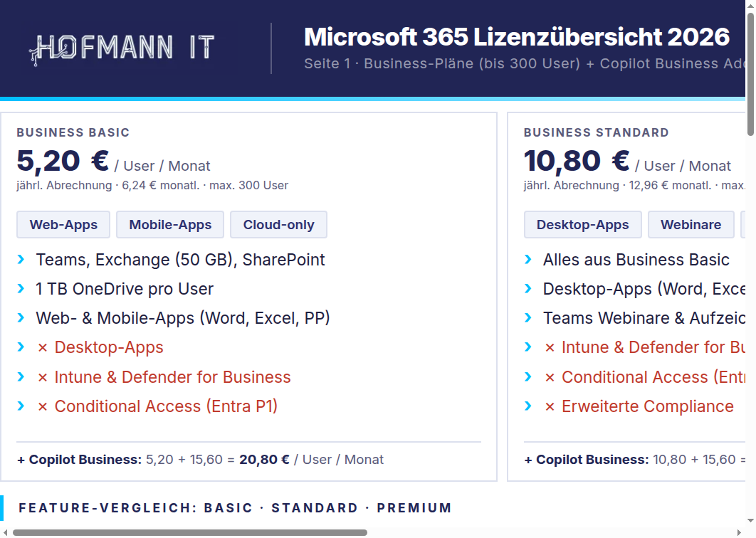Toggle the 'Webinare' chip under Business Standard
The image size is (756, 538).
pos(691,224)
